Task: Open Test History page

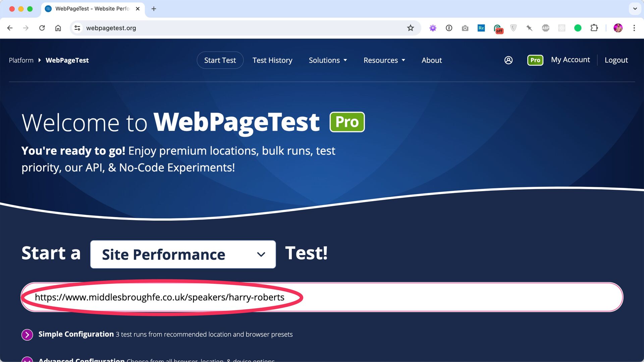Action: [x=272, y=60]
